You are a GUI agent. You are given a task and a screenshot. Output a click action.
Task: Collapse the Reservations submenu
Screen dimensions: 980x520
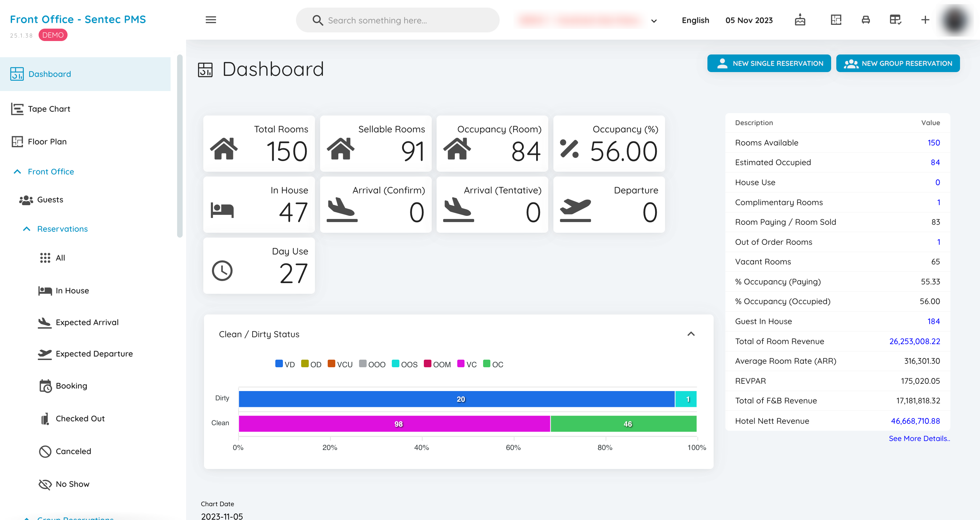tap(27, 229)
